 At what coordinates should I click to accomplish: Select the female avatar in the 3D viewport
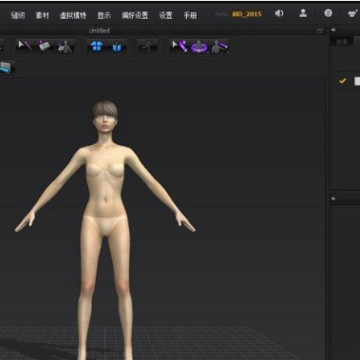[105, 230]
